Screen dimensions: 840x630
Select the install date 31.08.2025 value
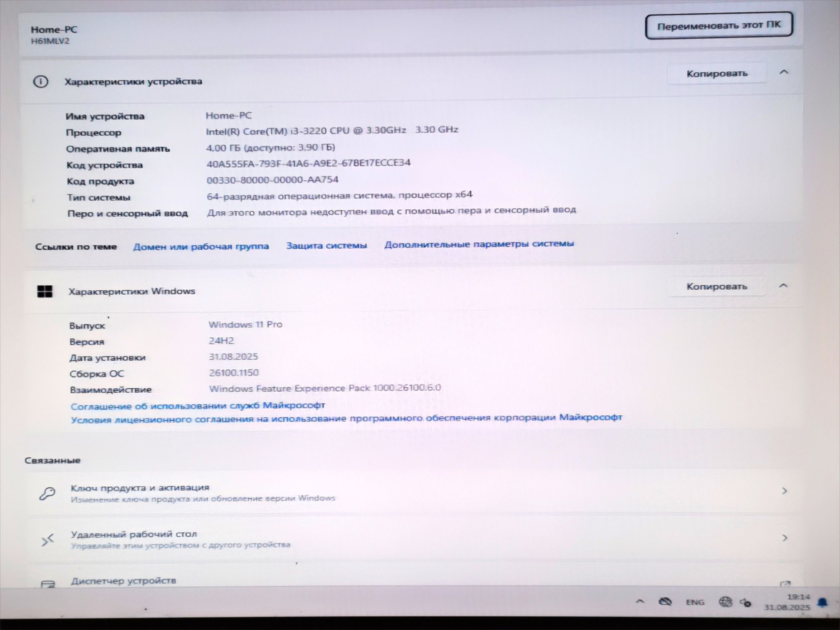234,357
